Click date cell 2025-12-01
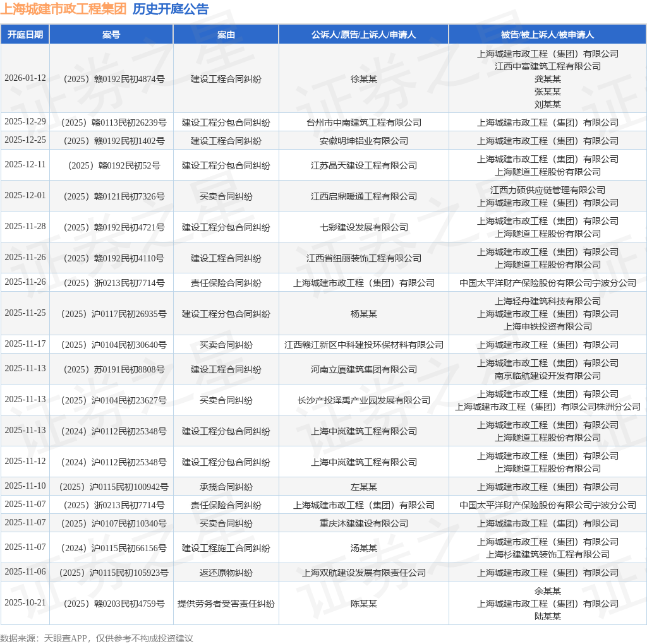The width and height of the screenshot is (647, 644). click(25, 196)
